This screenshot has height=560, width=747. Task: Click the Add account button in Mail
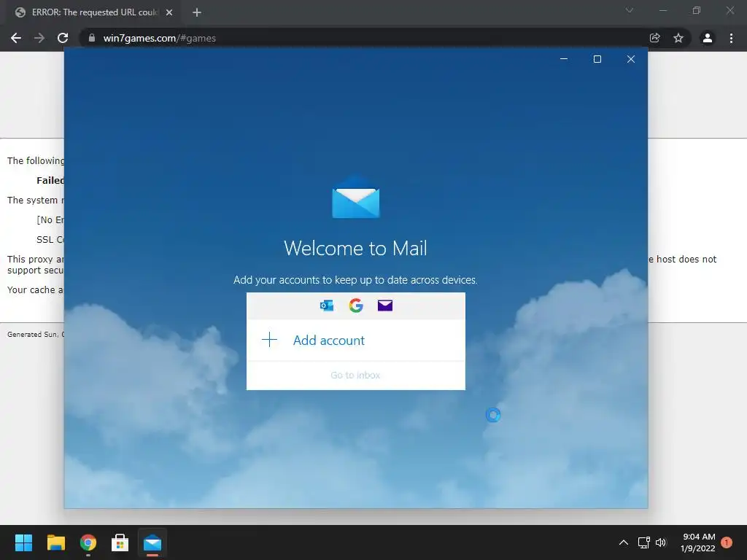point(355,340)
